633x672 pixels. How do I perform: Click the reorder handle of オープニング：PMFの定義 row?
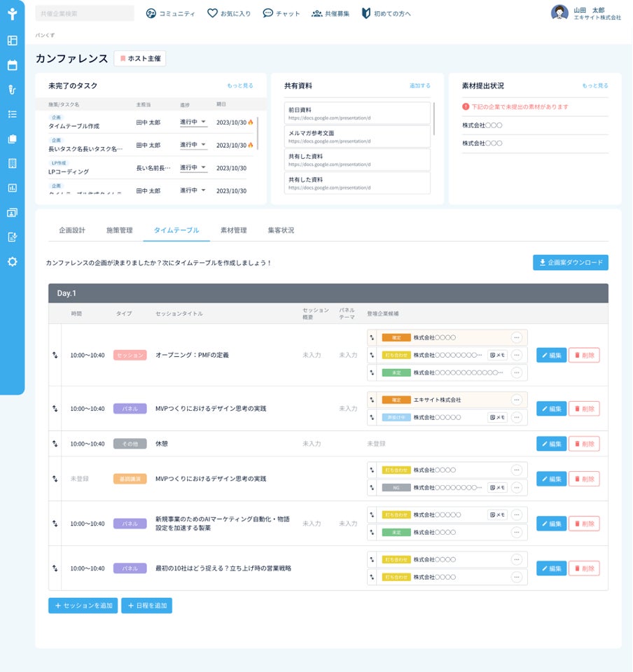click(55, 355)
